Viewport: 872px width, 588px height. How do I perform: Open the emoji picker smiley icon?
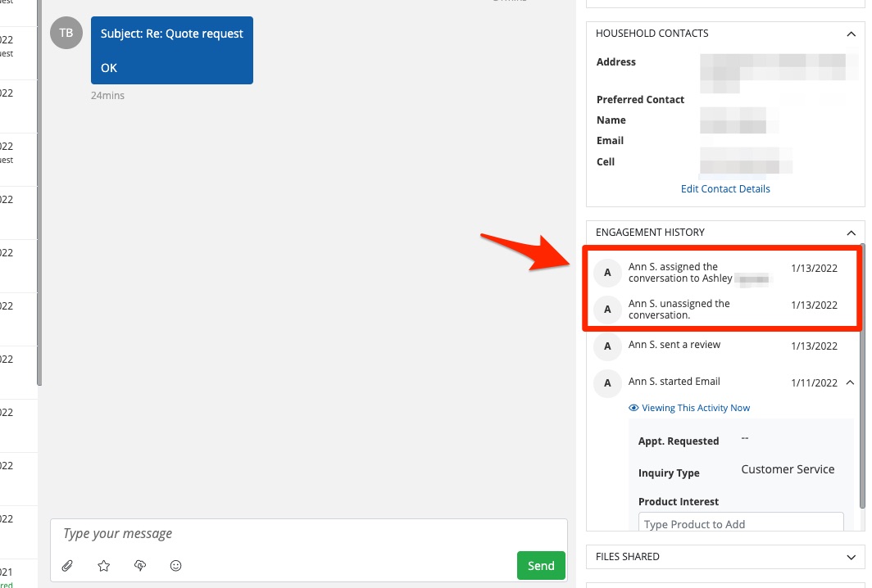coord(175,566)
